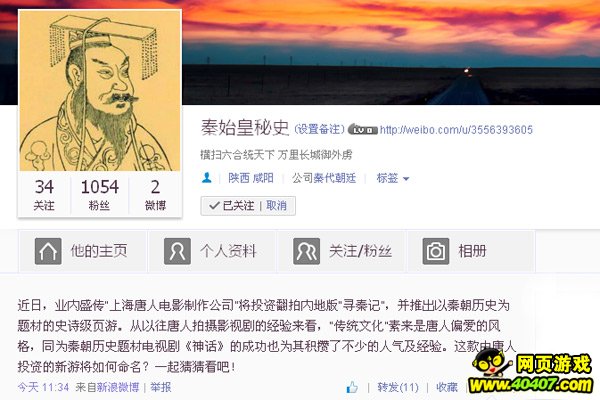Click the camera icon beside 相册

pyautogui.click(x=436, y=251)
